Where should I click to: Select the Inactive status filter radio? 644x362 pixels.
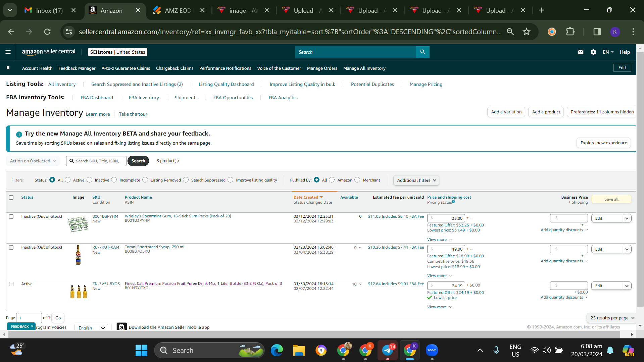[x=90, y=180]
